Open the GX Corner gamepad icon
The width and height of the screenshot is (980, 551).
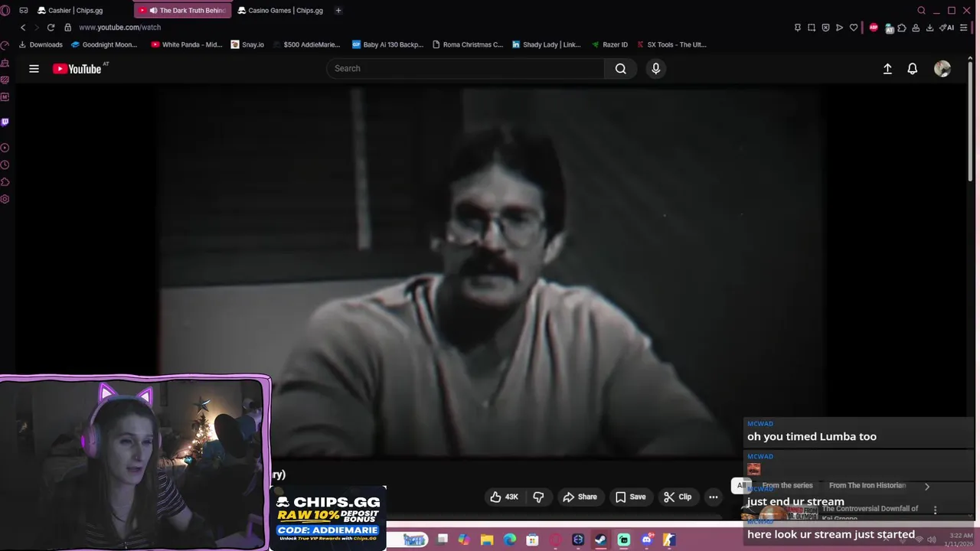(x=24, y=11)
